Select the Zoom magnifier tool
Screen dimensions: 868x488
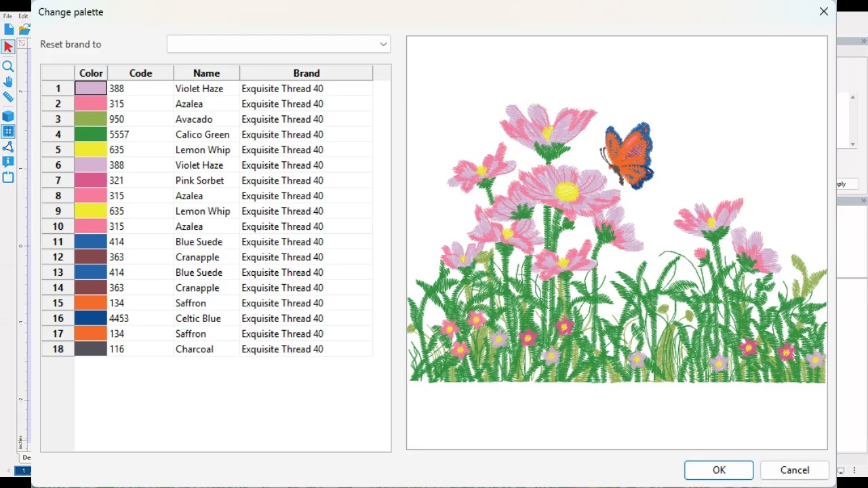coord(8,66)
